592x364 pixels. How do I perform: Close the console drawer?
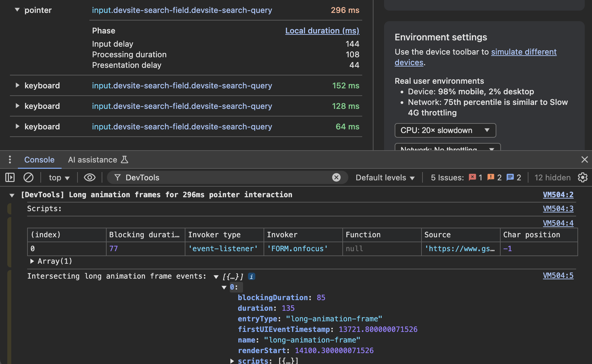(584, 160)
